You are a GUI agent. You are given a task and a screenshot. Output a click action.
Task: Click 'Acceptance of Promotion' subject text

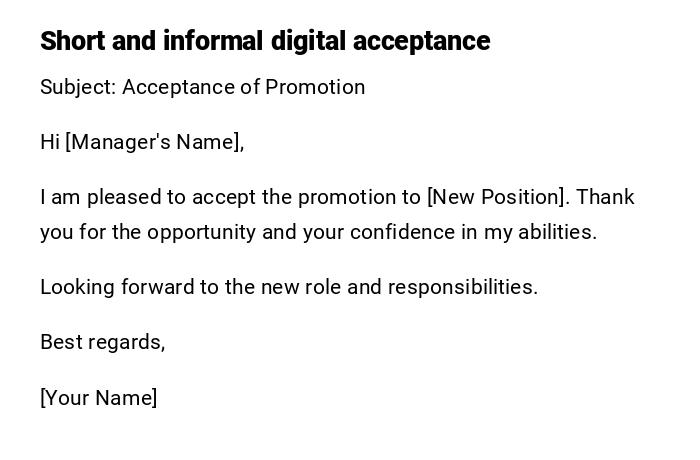[243, 87]
